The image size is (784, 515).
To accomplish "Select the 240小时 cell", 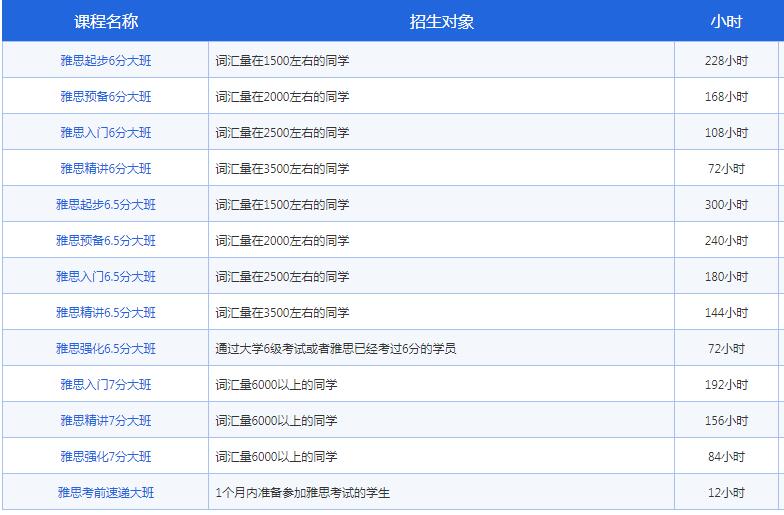I will [x=726, y=240].
